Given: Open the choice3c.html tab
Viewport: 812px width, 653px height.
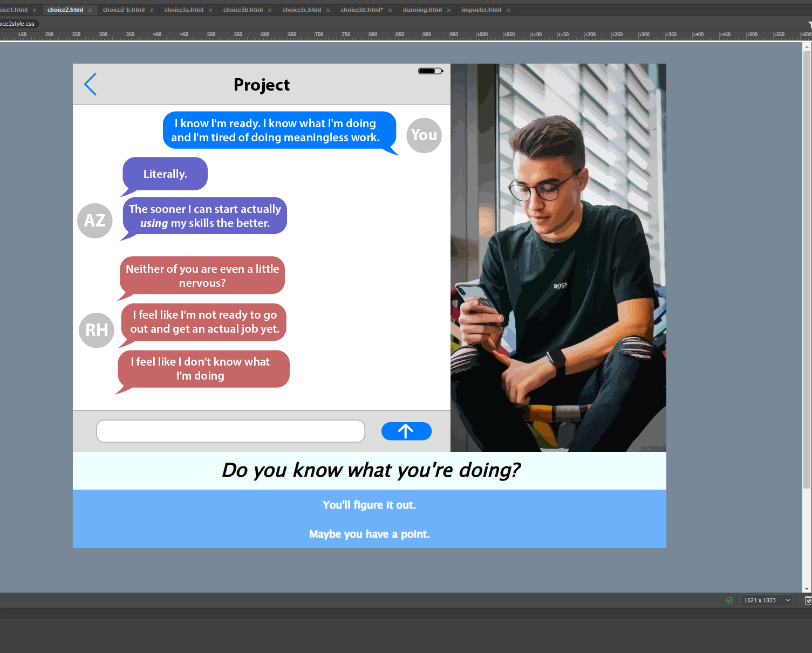Looking at the screenshot, I should click(x=302, y=10).
